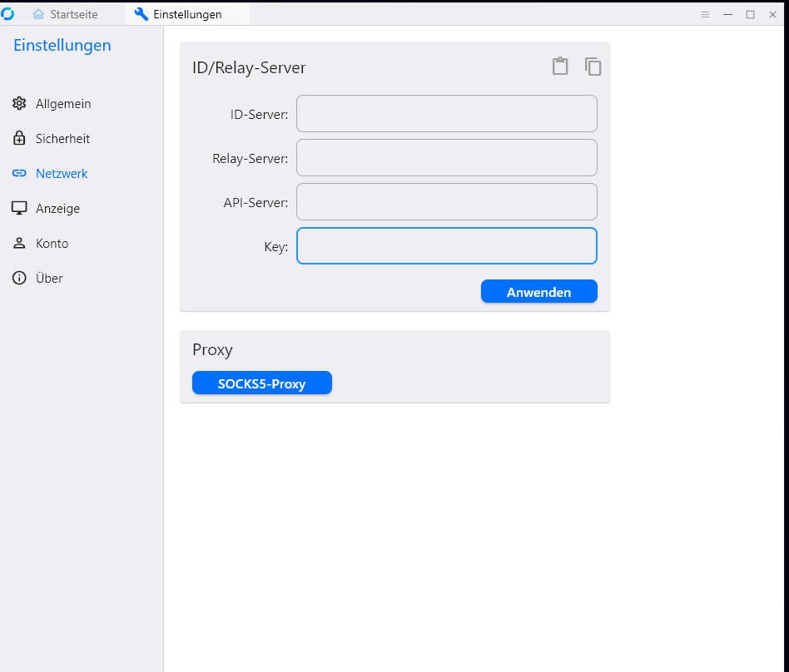The image size is (789, 672).
Task: Click into the Relay-Server field
Action: pyautogui.click(x=446, y=158)
